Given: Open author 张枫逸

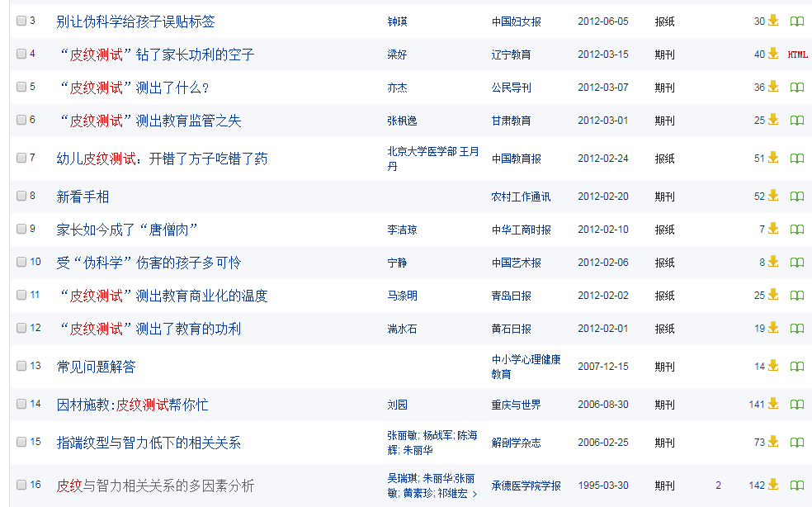Looking at the screenshot, I should click(403, 121).
